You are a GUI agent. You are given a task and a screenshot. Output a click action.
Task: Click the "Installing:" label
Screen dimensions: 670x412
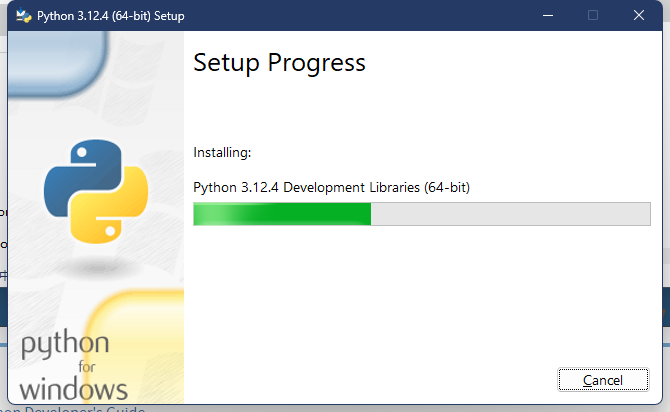coord(222,153)
